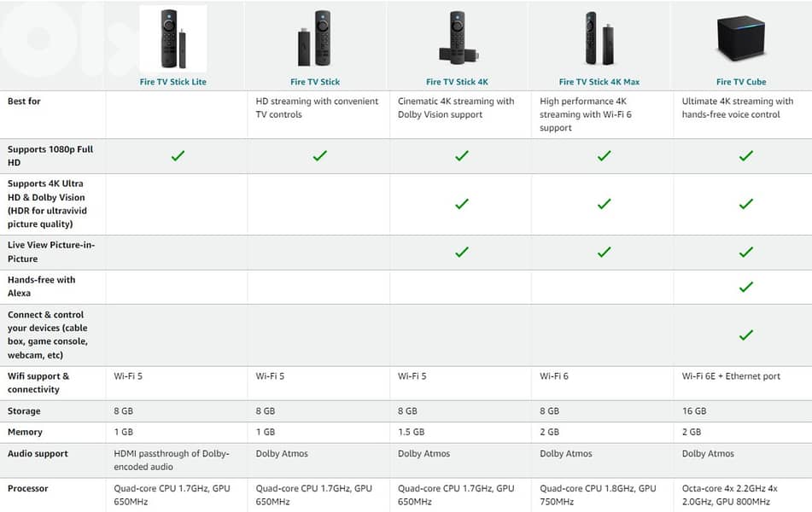Click Fire TV Stick 4K's 4K Ultra HD checkmark
Screen dimensions: 812x512
point(462,204)
